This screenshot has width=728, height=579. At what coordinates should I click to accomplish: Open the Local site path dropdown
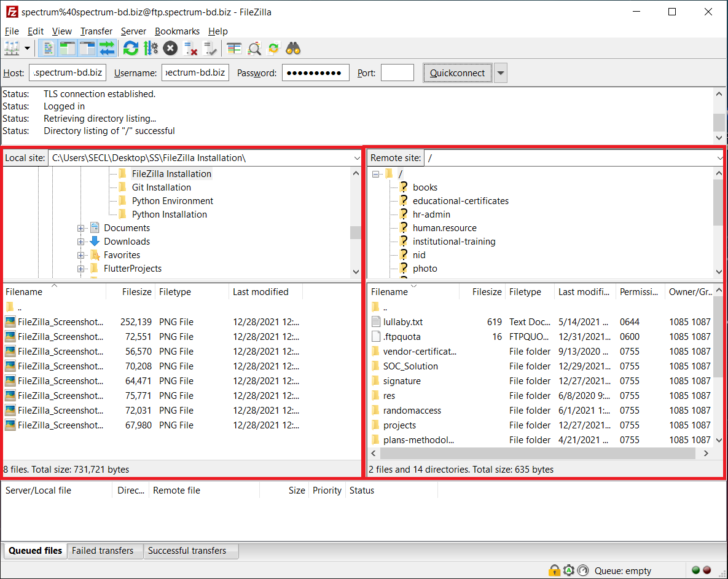point(356,158)
